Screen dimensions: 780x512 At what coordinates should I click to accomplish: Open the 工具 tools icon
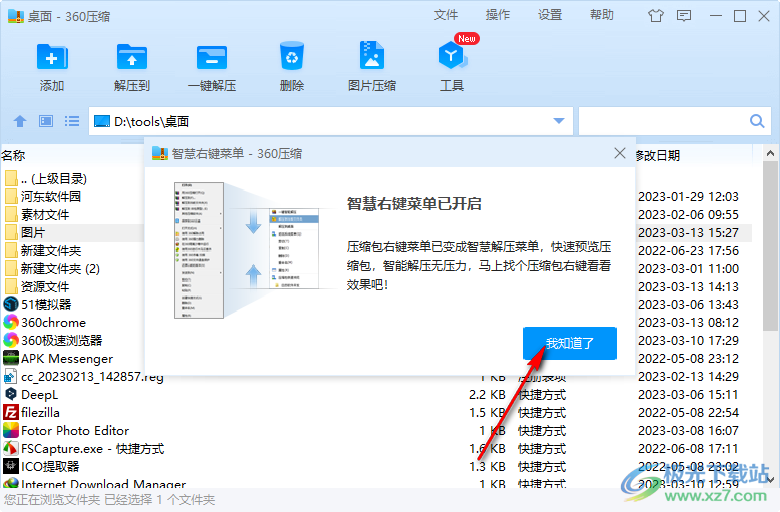pyautogui.click(x=452, y=56)
